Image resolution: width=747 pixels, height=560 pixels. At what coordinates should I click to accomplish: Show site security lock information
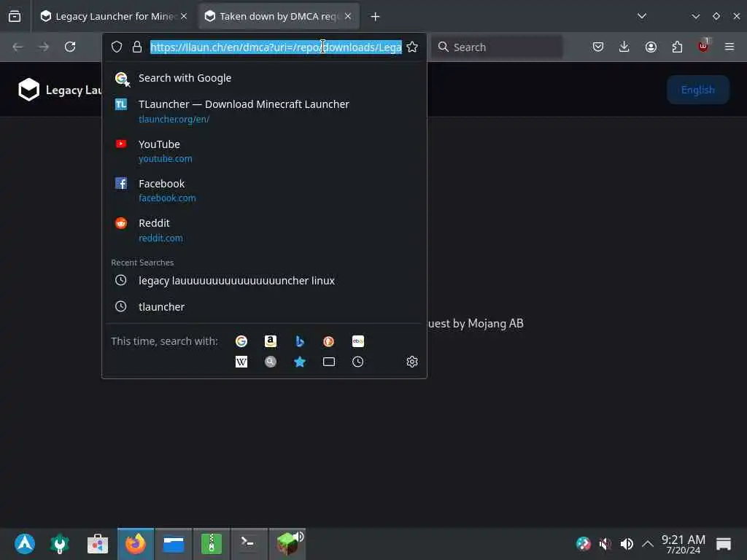[x=137, y=47]
